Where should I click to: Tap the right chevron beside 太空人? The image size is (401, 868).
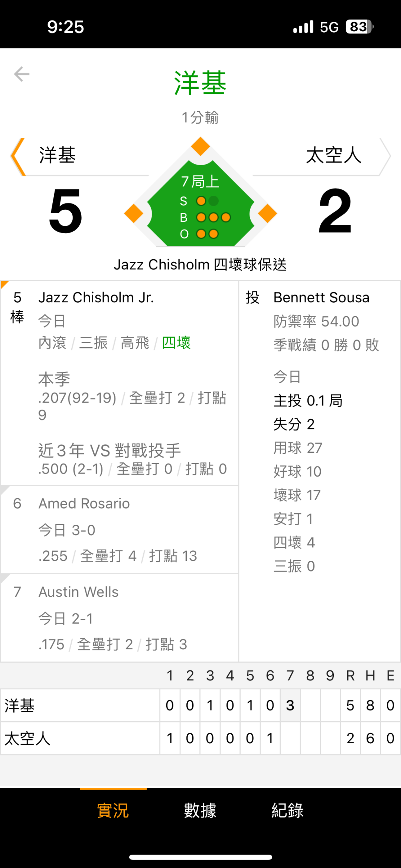(x=385, y=156)
